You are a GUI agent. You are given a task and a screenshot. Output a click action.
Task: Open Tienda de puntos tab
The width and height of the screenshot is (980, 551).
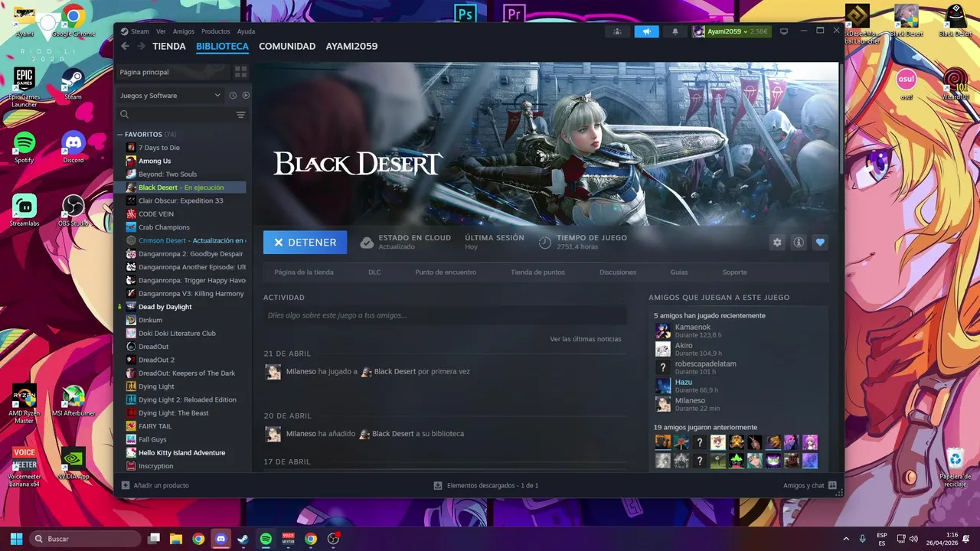538,272
